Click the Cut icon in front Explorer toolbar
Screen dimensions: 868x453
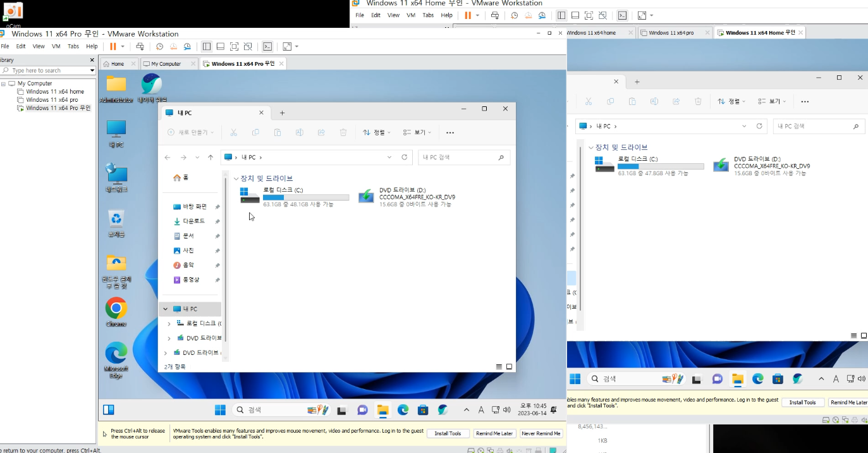click(x=233, y=132)
